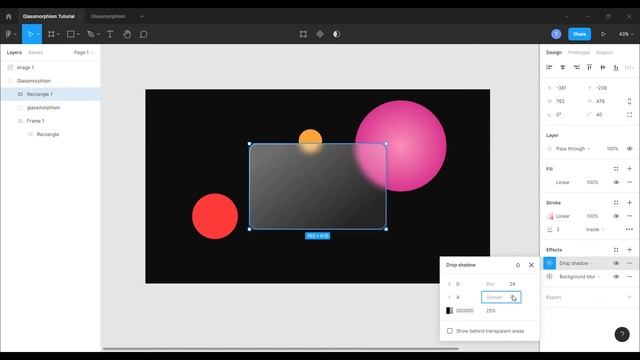Viewport: 640px width, 360px height.
Task: Click the Share button
Action: pyautogui.click(x=580, y=34)
